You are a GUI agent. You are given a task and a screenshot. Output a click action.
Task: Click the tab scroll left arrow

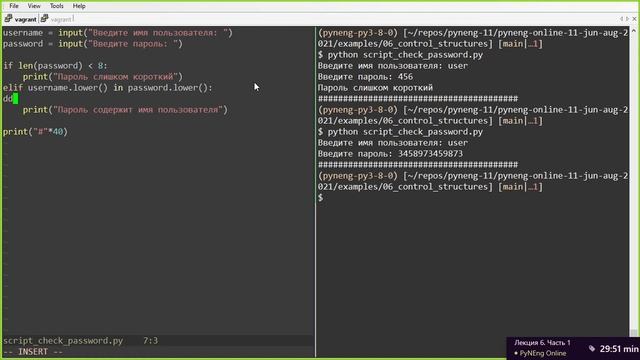pos(621,19)
